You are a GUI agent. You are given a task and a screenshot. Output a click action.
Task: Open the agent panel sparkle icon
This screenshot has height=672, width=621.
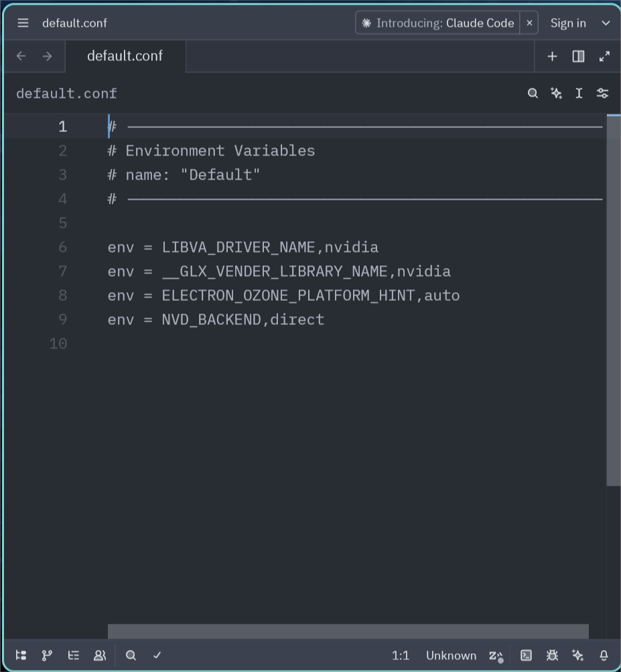point(577,655)
